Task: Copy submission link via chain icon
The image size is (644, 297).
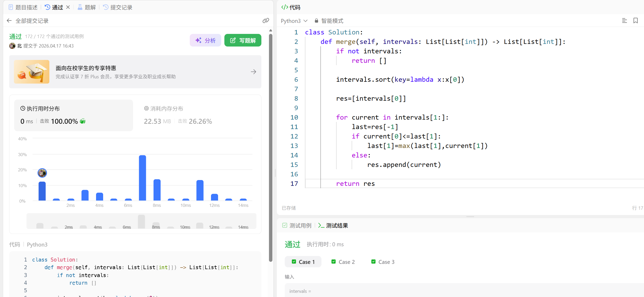Action: (266, 21)
